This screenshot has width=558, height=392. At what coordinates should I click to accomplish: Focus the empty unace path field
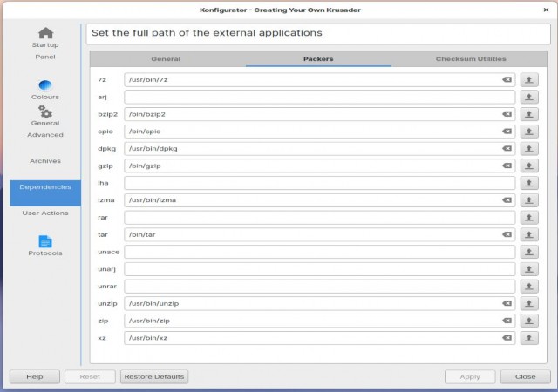coord(320,252)
